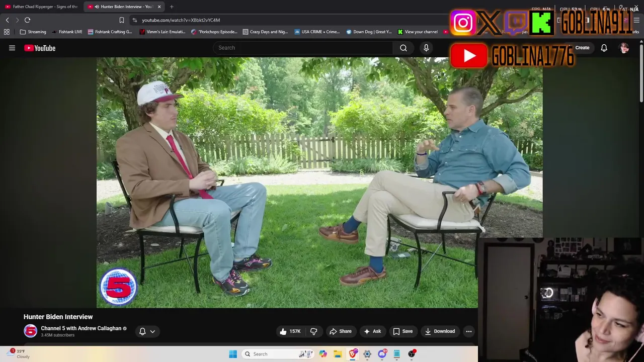Open Copilot from taskbar
The height and width of the screenshot is (362, 644).
(323, 354)
